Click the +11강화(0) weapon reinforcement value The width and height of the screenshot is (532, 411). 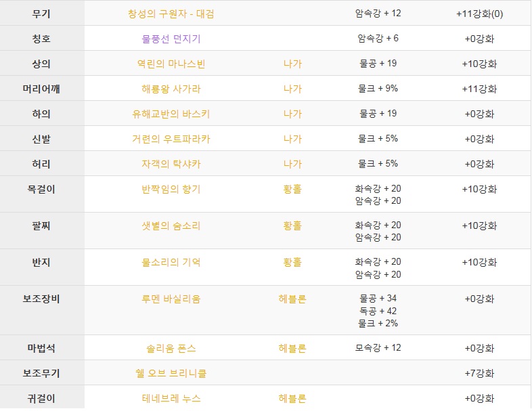coord(479,14)
